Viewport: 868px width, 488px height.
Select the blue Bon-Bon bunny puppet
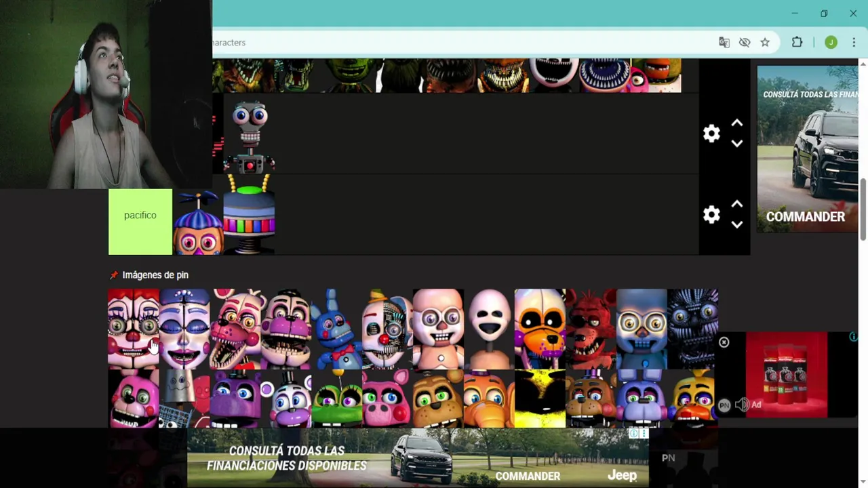click(337, 329)
